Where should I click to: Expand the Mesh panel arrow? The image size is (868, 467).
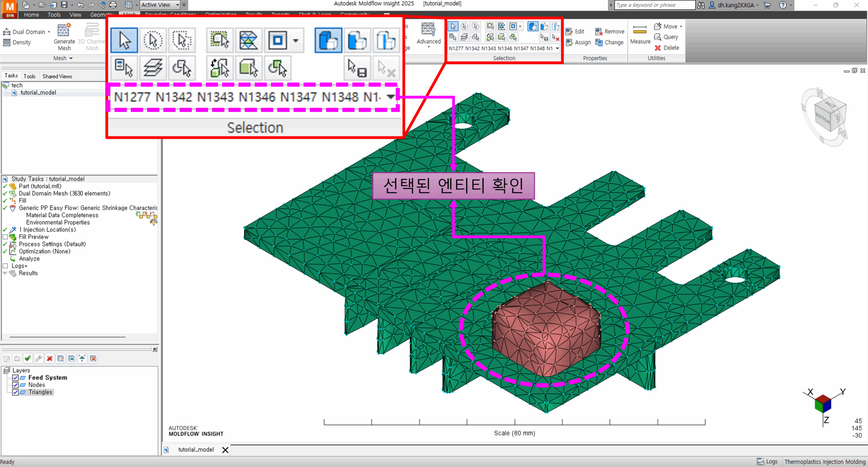71,58
